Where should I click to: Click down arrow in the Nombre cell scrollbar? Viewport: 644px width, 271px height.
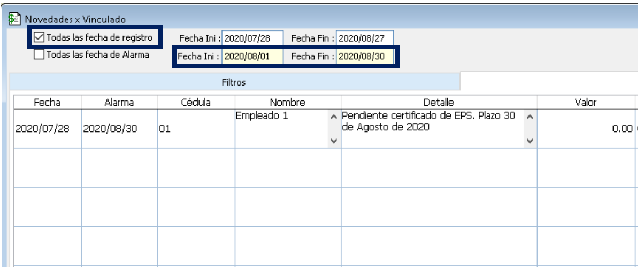tap(334, 141)
